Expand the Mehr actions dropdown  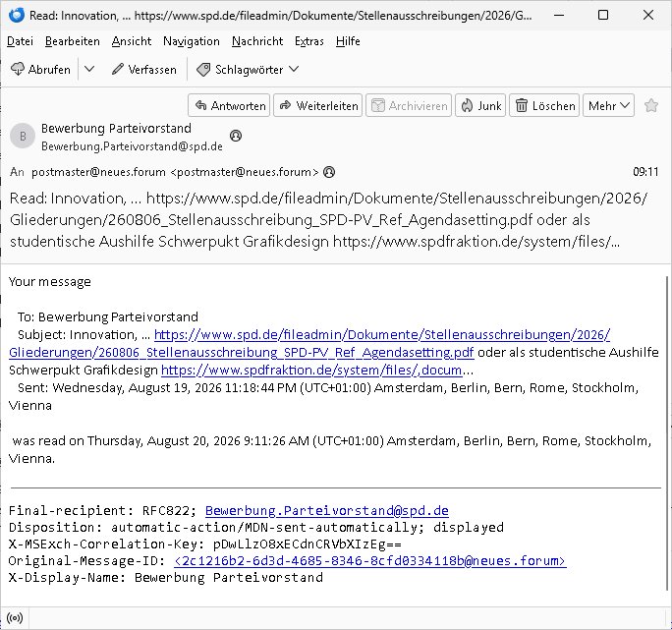click(608, 105)
